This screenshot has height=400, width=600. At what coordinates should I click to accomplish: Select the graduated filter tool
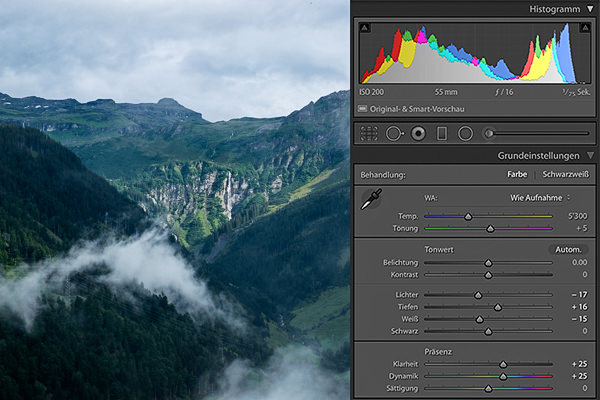(442, 134)
